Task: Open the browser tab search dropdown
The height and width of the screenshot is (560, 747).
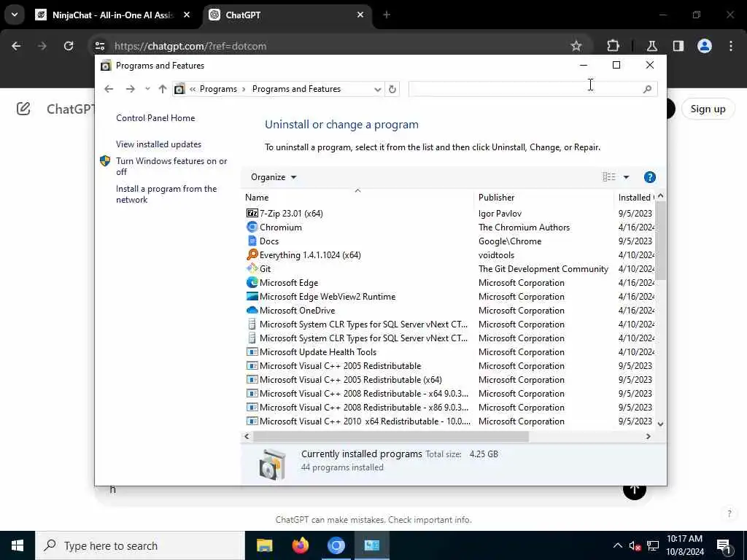Action: [x=15, y=15]
